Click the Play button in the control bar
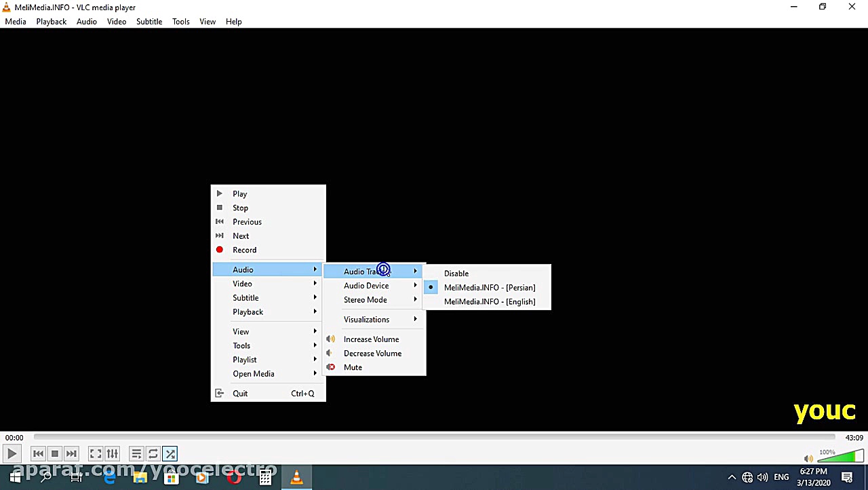The image size is (868, 490). pyautogui.click(x=12, y=453)
